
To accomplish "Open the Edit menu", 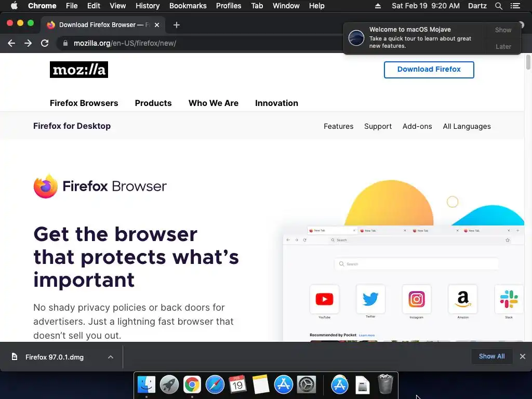I will (94, 6).
